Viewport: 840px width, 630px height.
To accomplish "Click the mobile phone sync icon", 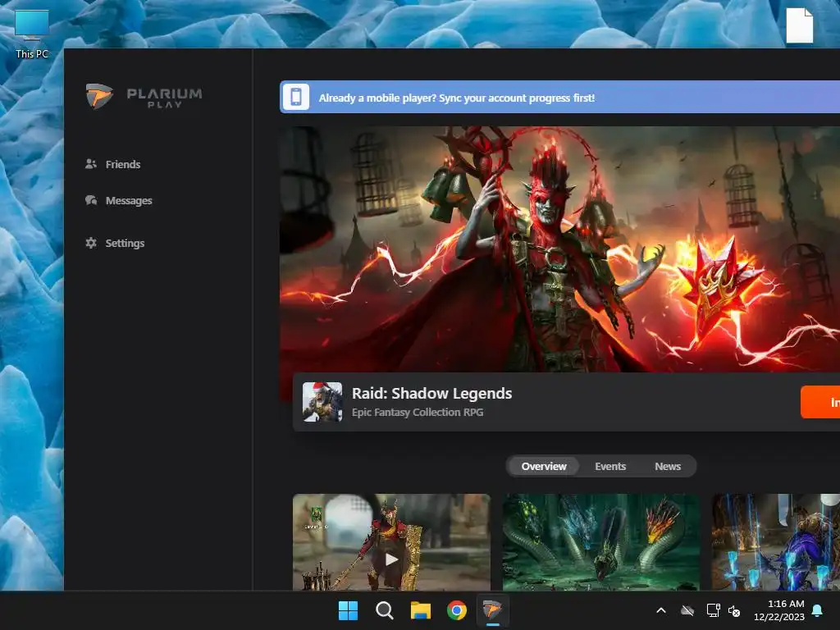I will click(x=295, y=97).
